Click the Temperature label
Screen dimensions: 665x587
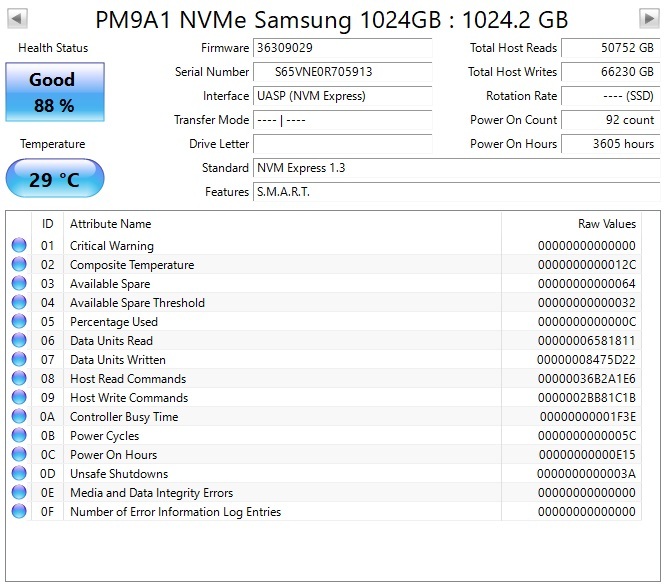(x=53, y=144)
